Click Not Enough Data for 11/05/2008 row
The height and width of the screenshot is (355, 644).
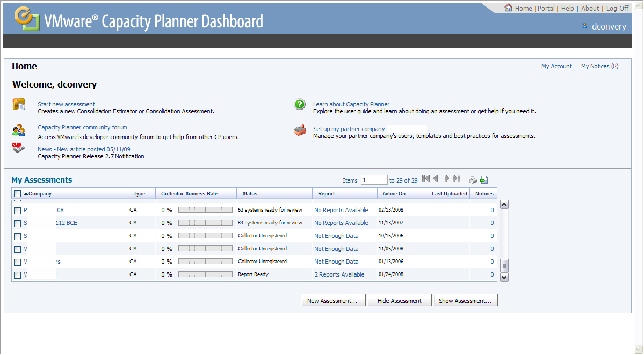click(336, 249)
